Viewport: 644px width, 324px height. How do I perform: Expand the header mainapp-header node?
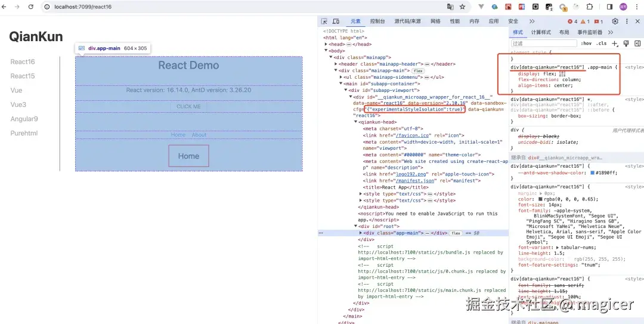click(336, 64)
